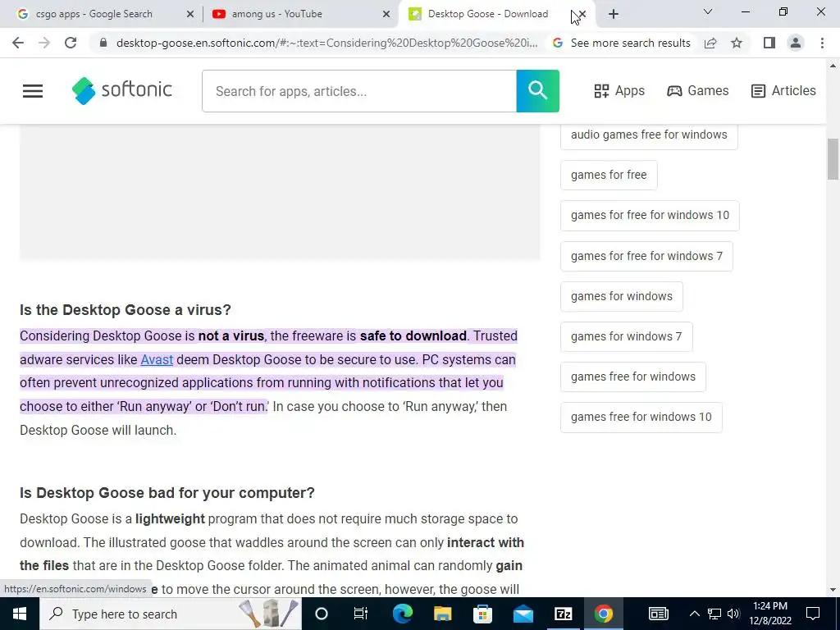Click the taskbar search box
840x630 pixels.
171,614
